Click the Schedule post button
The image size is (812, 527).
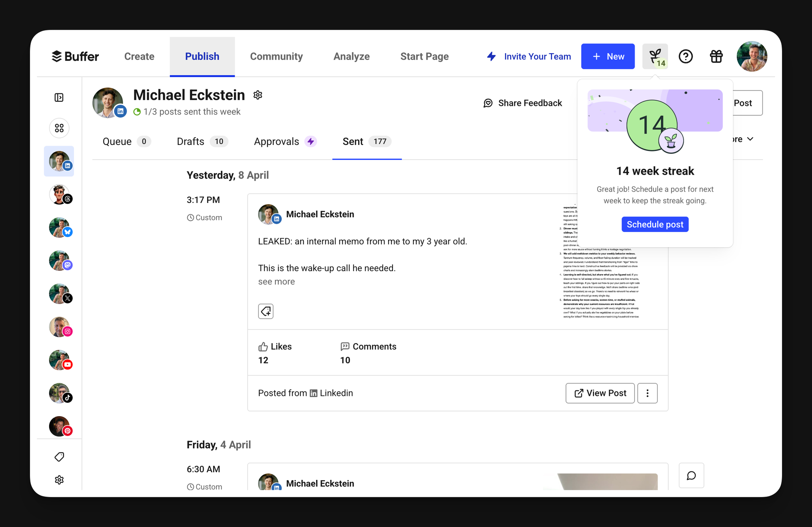click(654, 225)
